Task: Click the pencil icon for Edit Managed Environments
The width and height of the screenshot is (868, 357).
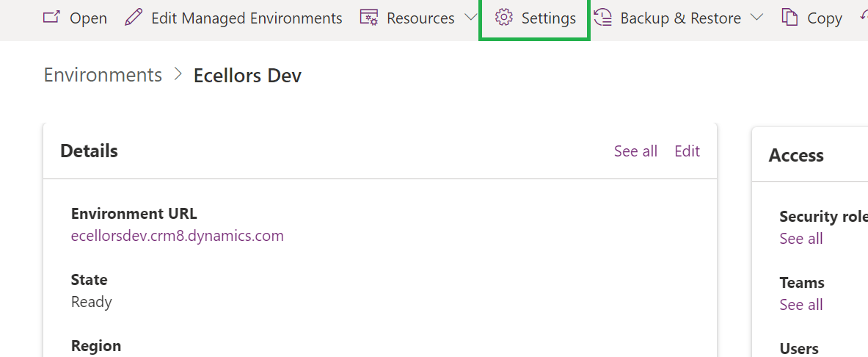Action: pos(134,18)
